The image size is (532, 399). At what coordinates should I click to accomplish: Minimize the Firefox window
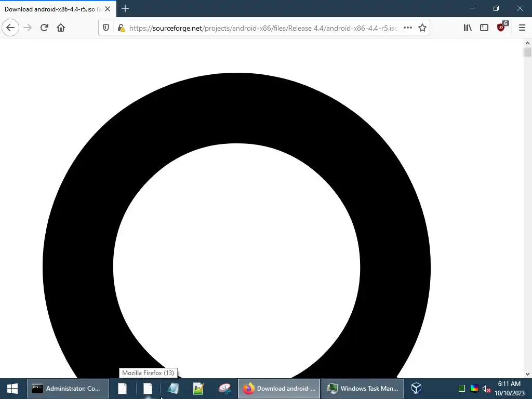coord(472,8)
